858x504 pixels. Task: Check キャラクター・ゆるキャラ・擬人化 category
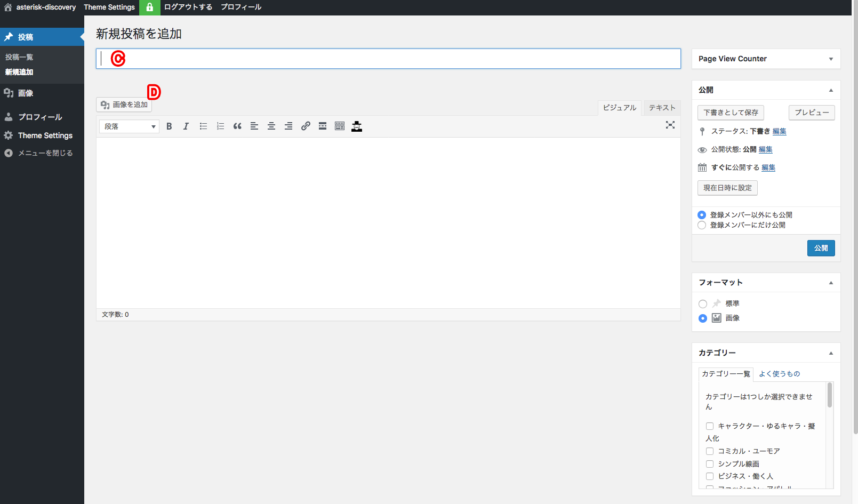click(710, 426)
